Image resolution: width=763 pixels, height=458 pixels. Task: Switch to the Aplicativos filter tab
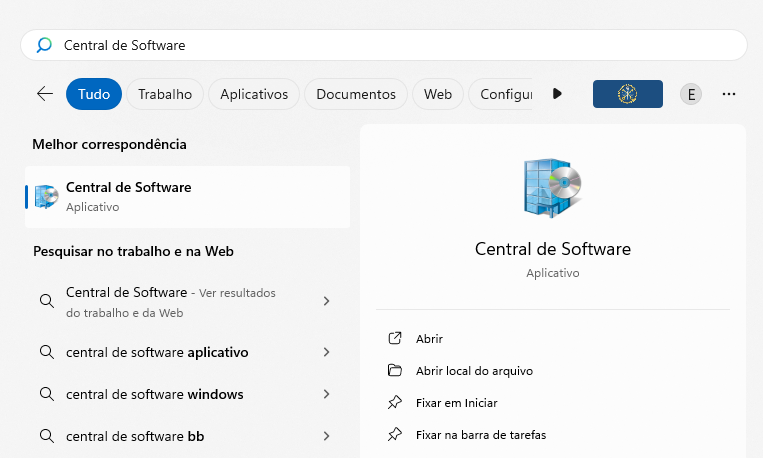click(x=254, y=94)
